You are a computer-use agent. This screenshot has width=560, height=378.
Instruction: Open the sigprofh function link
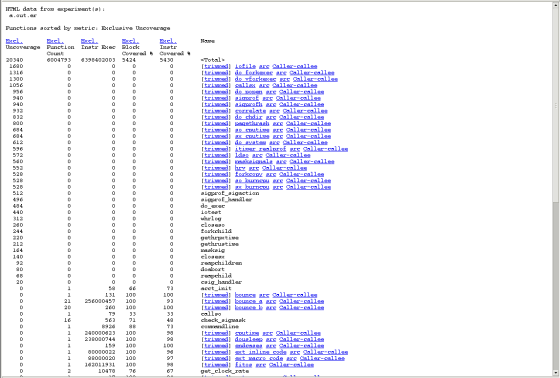point(249,104)
